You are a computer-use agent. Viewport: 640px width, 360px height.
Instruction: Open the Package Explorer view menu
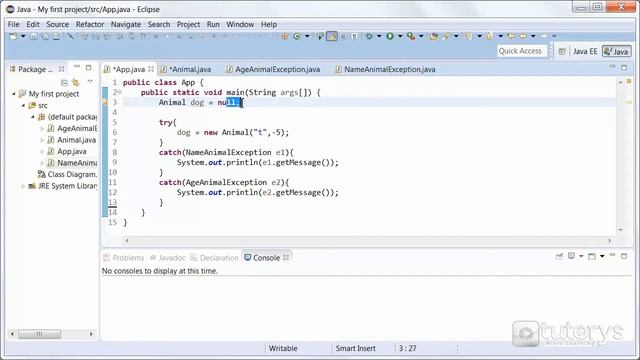[x=90, y=82]
